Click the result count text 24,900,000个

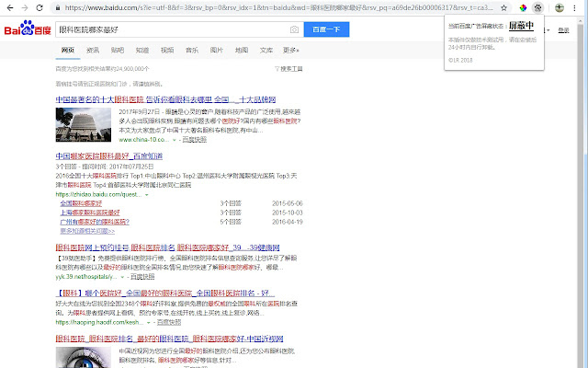pos(132,69)
